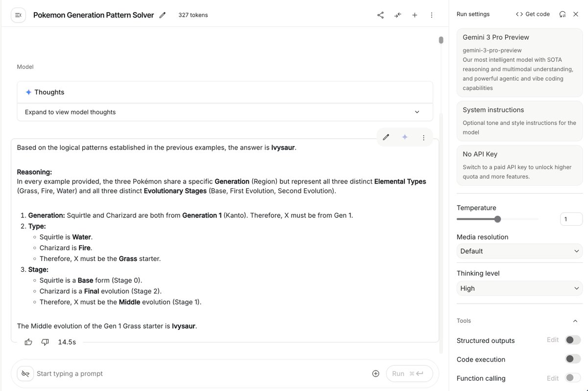588x391 pixels.
Task: Click the Thoughts sparkle header
Action: [225, 92]
